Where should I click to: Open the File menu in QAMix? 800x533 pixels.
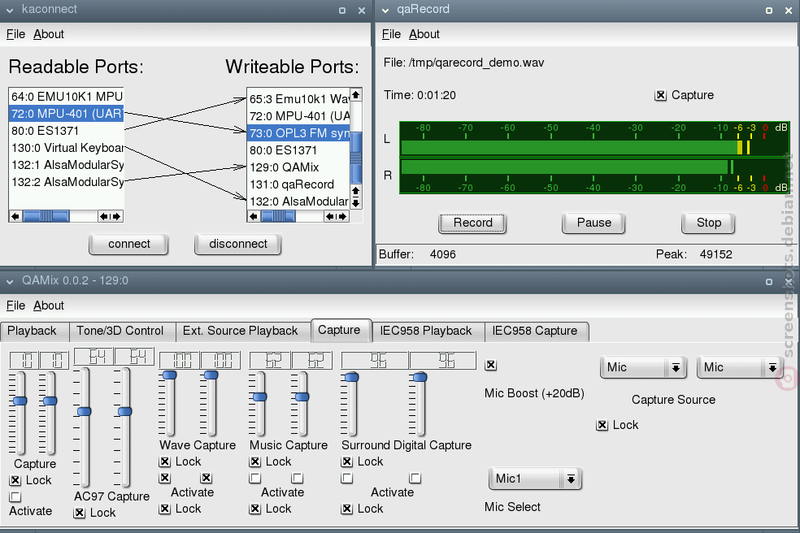click(15, 306)
